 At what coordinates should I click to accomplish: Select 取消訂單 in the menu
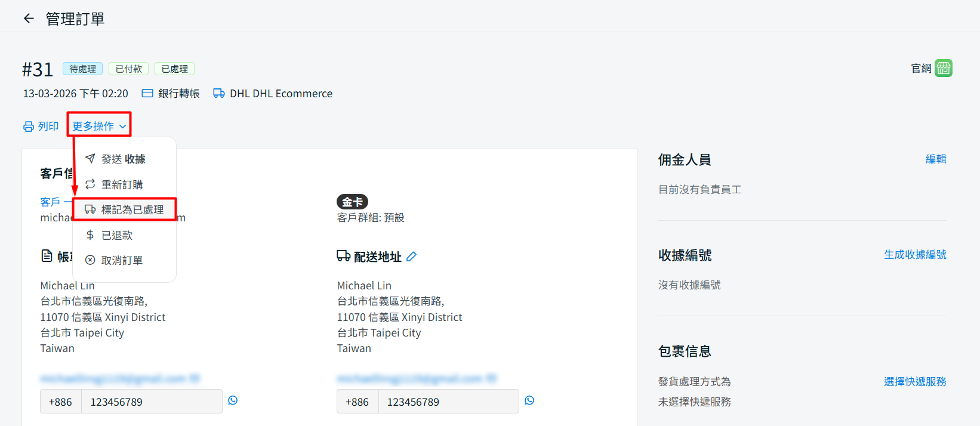[x=122, y=260]
